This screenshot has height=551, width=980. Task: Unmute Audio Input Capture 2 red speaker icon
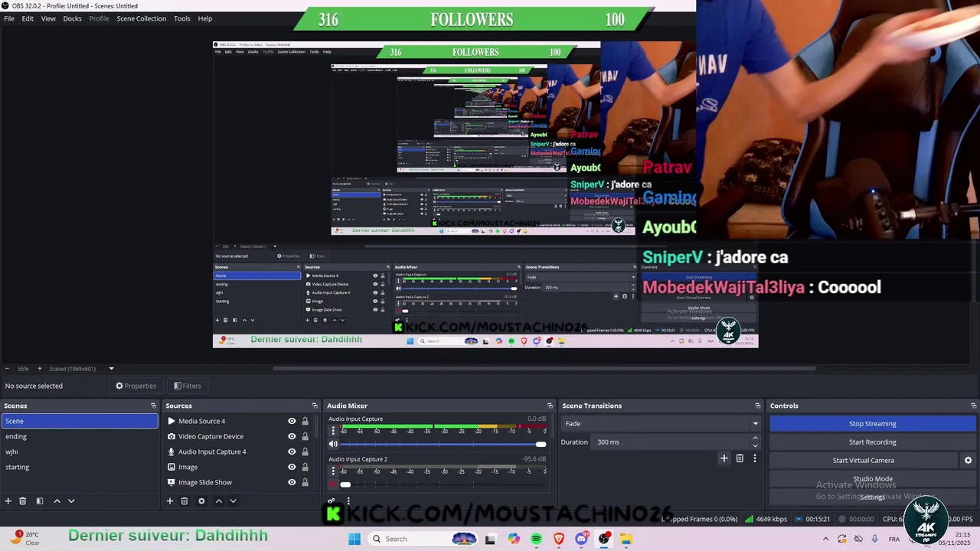point(333,484)
